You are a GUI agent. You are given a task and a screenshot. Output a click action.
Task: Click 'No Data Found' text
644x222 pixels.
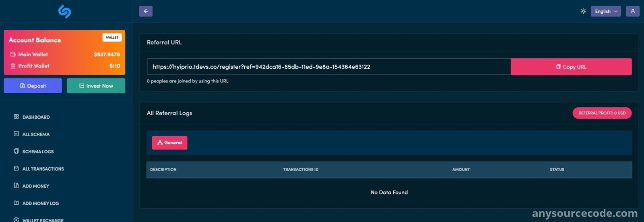point(389,193)
